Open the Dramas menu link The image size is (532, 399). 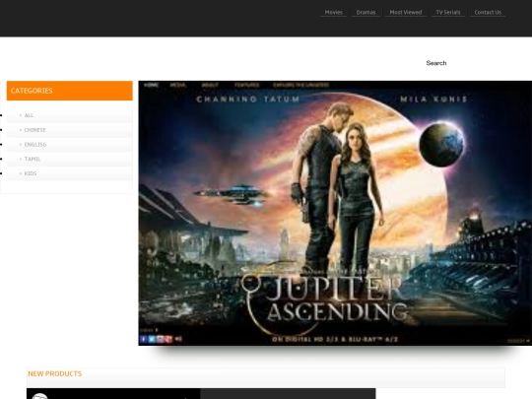click(366, 12)
